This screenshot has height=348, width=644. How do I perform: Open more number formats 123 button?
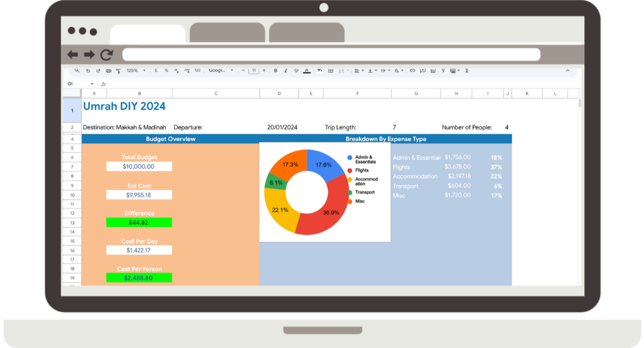pos(197,70)
